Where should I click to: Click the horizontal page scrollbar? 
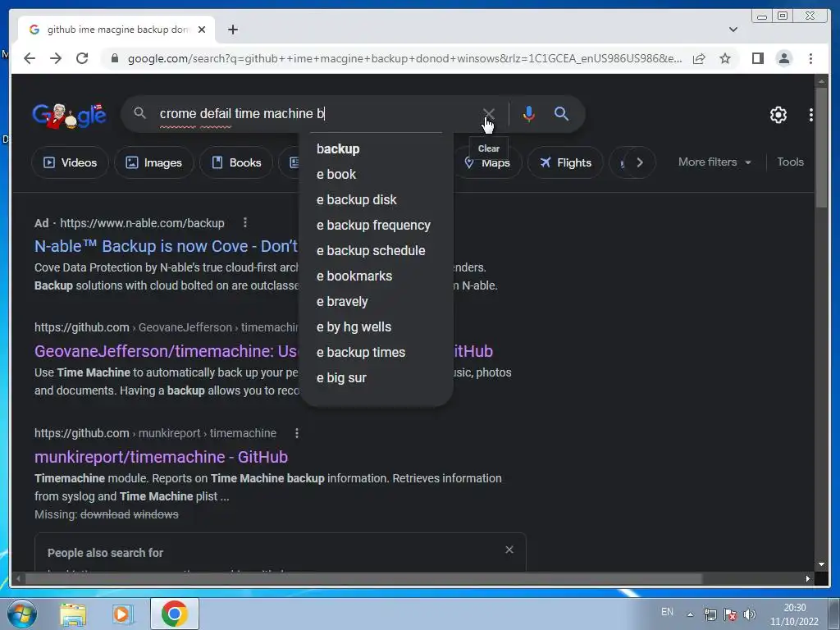pos(363,578)
